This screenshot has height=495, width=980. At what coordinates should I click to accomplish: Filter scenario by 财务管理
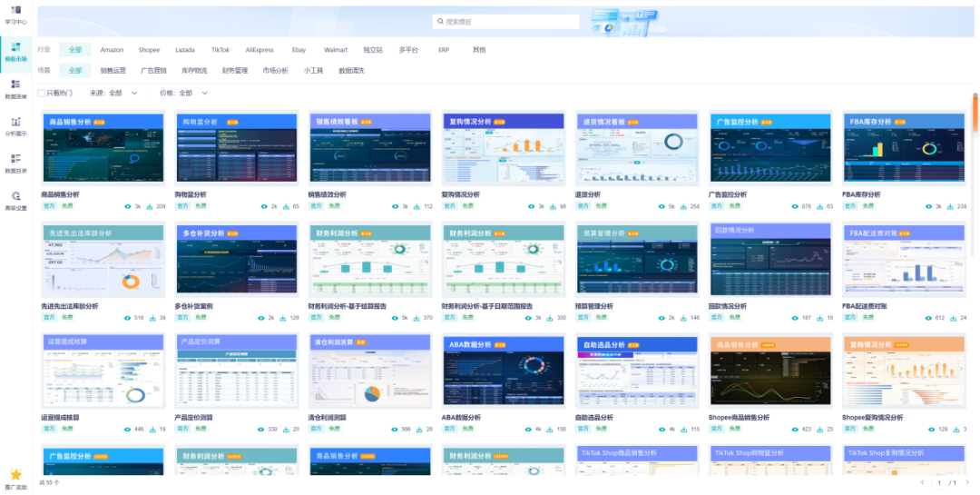click(x=235, y=71)
